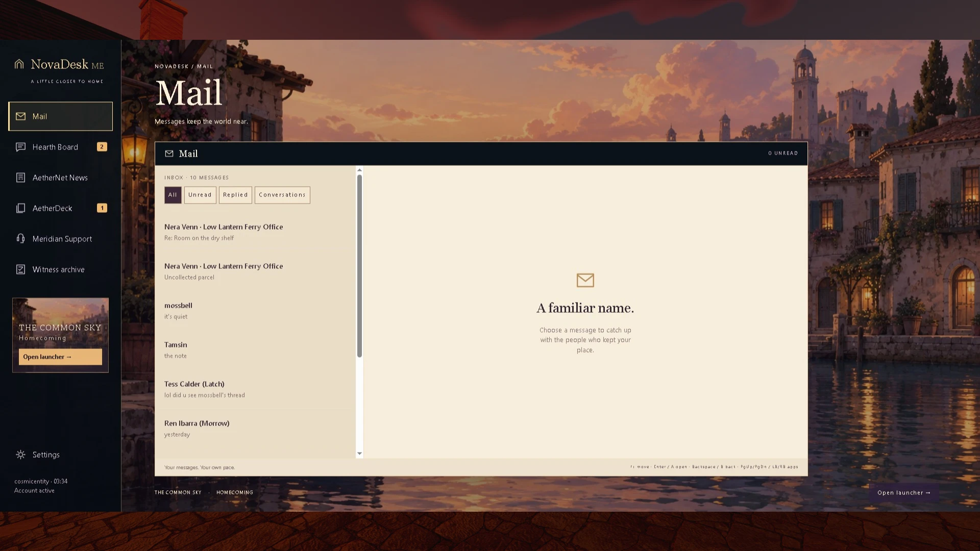
Task: Click the envelope icon in Mail header bar
Action: tap(169, 154)
